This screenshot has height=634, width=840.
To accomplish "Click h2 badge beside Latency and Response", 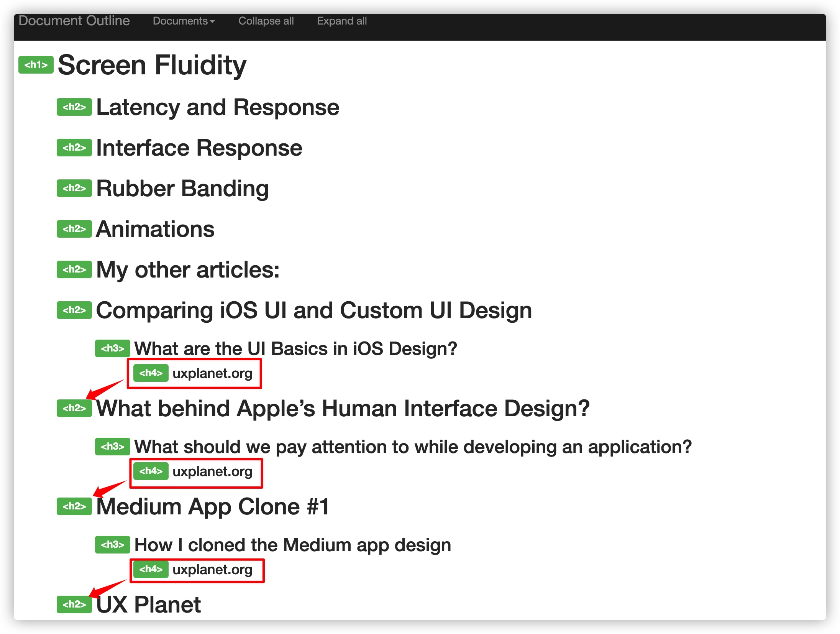I will click(74, 107).
